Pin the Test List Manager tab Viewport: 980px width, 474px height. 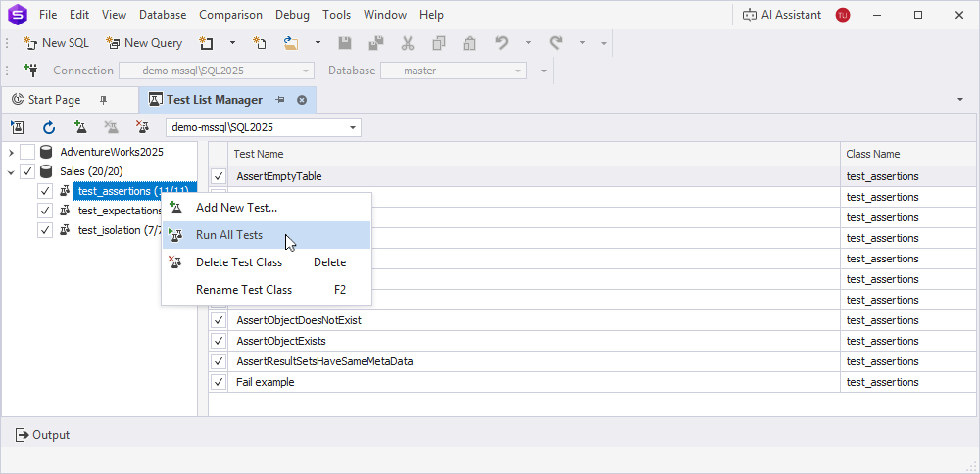click(280, 99)
